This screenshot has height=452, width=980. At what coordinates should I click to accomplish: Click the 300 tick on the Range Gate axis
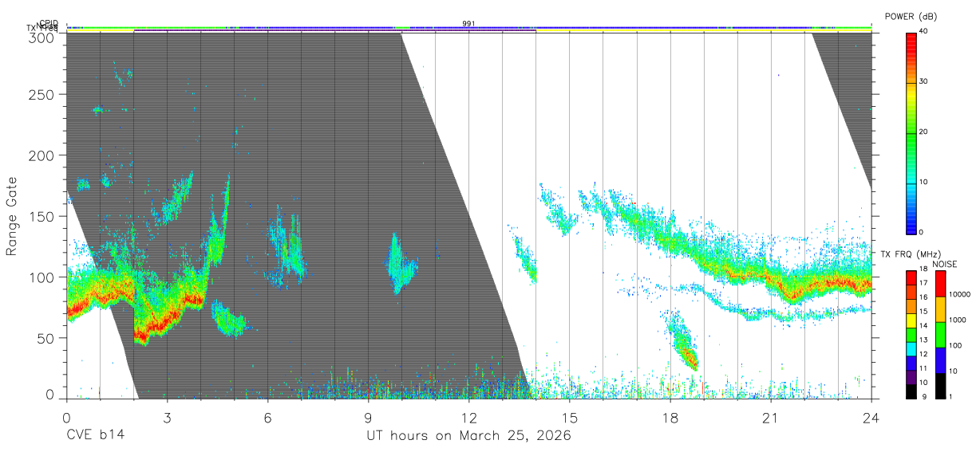(41, 37)
